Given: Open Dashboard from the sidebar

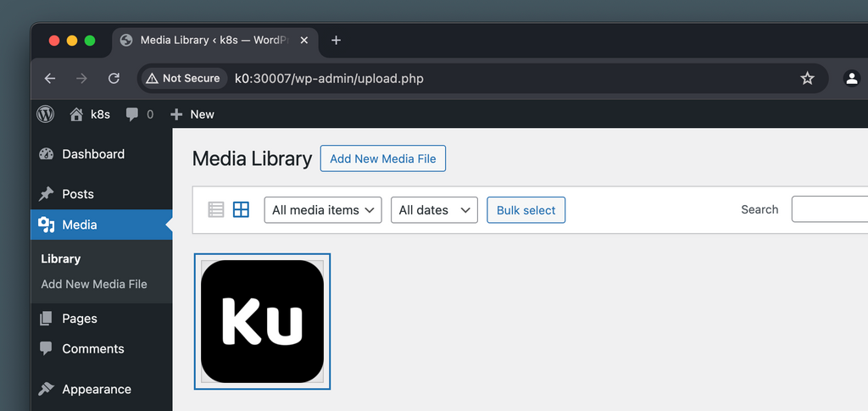Looking at the screenshot, I should tap(92, 154).
